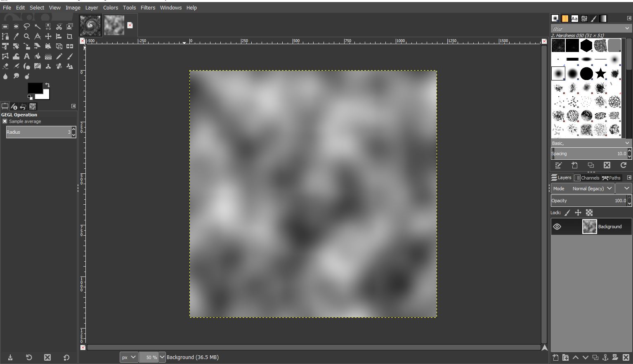633x364 pixels.
Task: Open the File menu
Action: 7,7
